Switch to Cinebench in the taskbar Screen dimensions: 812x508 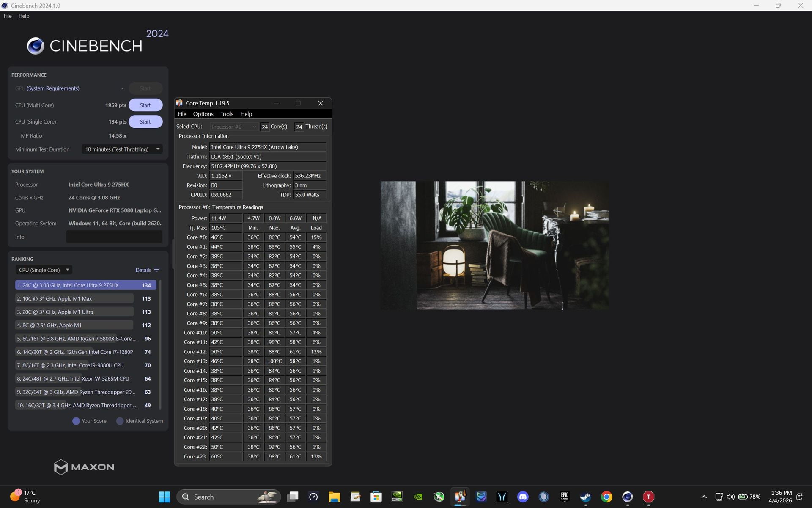[x=627, y=497]
